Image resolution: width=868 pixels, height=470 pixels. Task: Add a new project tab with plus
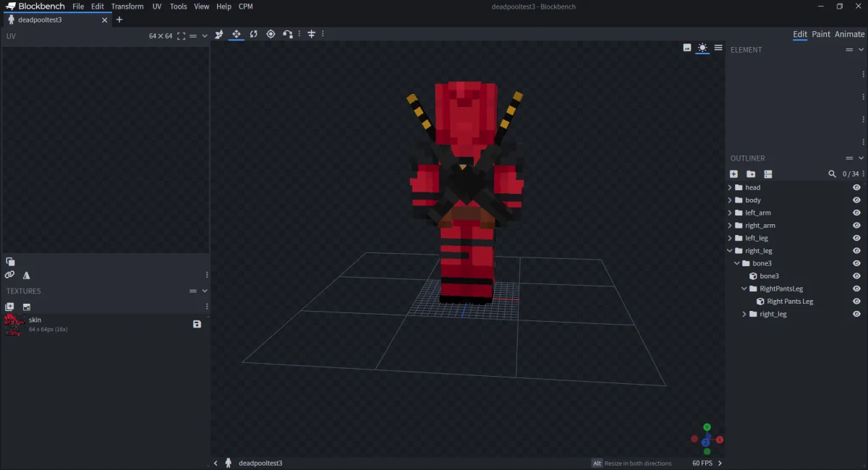(119, 20)
